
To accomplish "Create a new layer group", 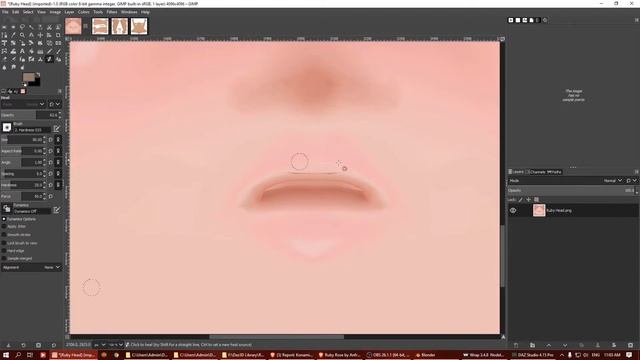I will pos(532,345).
